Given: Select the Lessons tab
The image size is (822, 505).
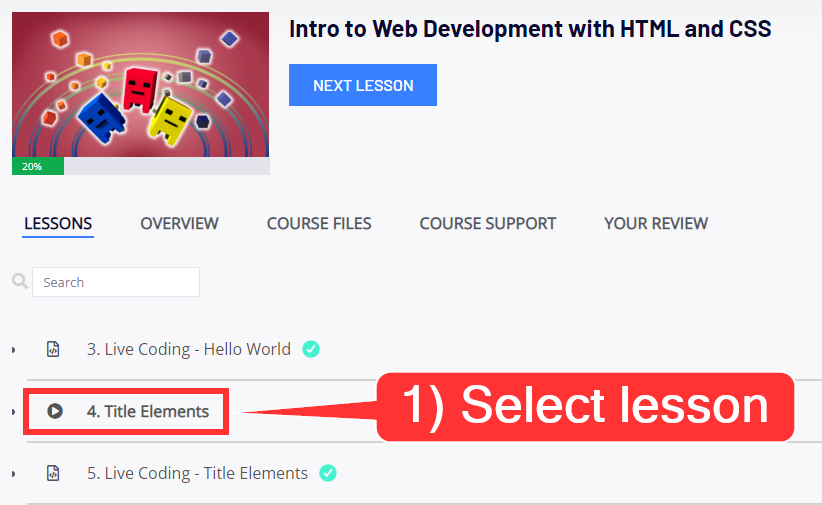Looking at the screenshot, I should coord(58,223).
